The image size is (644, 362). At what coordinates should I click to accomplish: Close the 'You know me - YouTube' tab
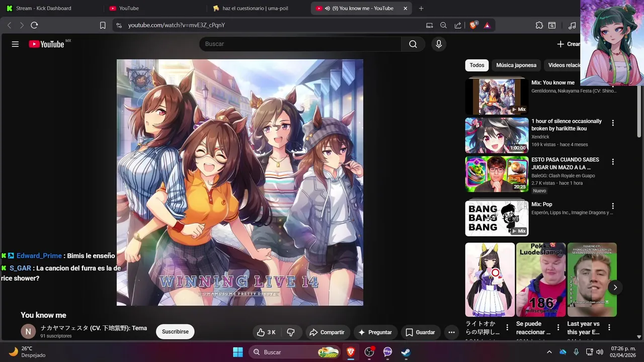coord(406,9)
